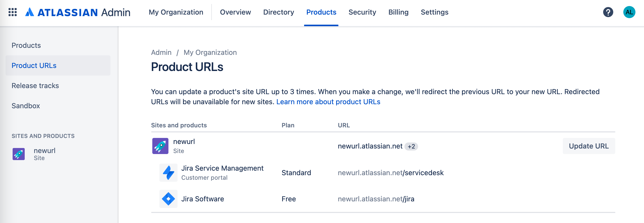
Task: Click the newurl rocket icon in sidebar
Action: (19, 154)
